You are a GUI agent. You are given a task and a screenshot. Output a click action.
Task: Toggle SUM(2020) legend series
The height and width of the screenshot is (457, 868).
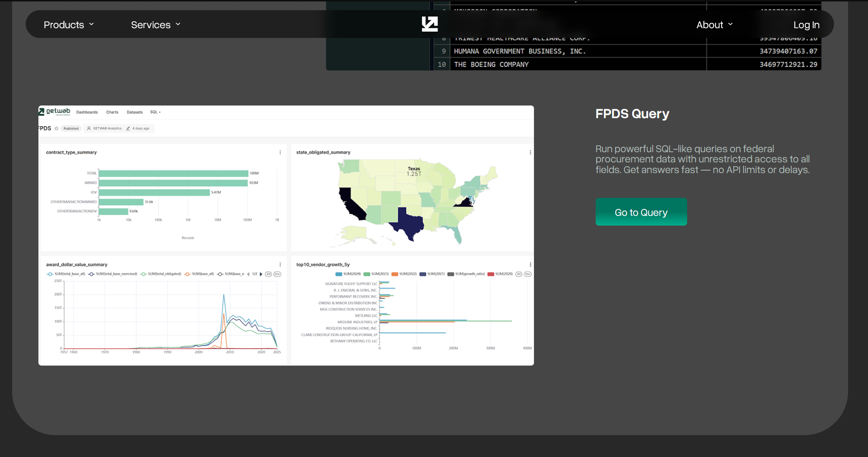click(500, 274)
